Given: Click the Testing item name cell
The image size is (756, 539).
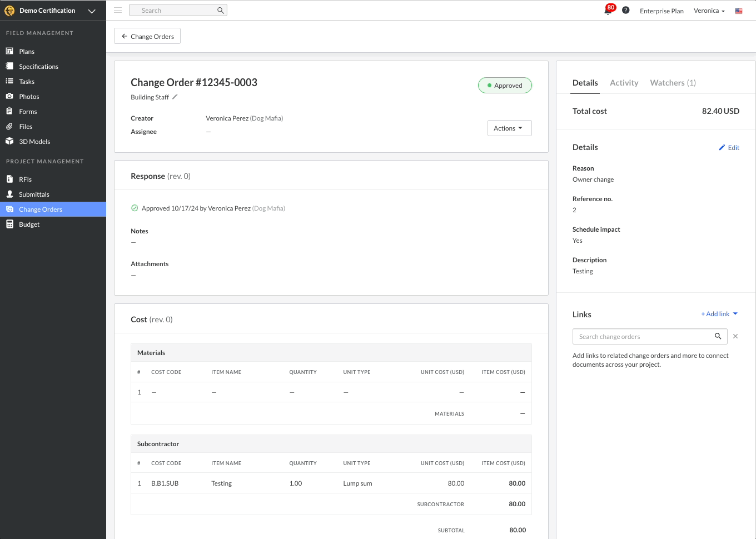Looking at the screenshot, I should 221,483.
